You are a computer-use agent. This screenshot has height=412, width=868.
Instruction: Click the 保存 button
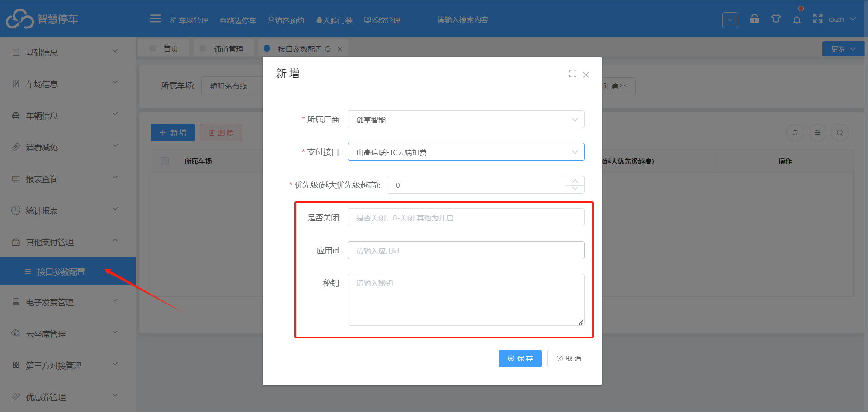520,358
